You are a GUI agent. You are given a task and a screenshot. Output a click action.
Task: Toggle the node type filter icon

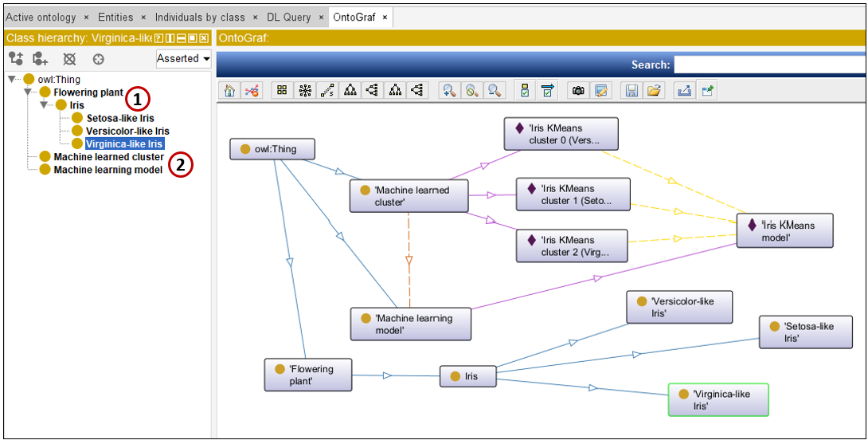click(x=525, y=91)
